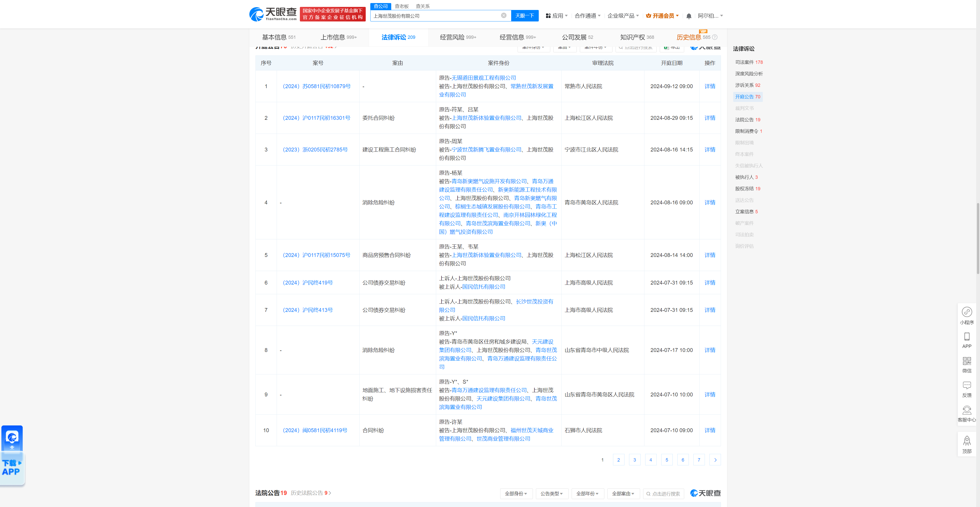
Task: Open 客服中心 customer service
Action: point(967,414)
